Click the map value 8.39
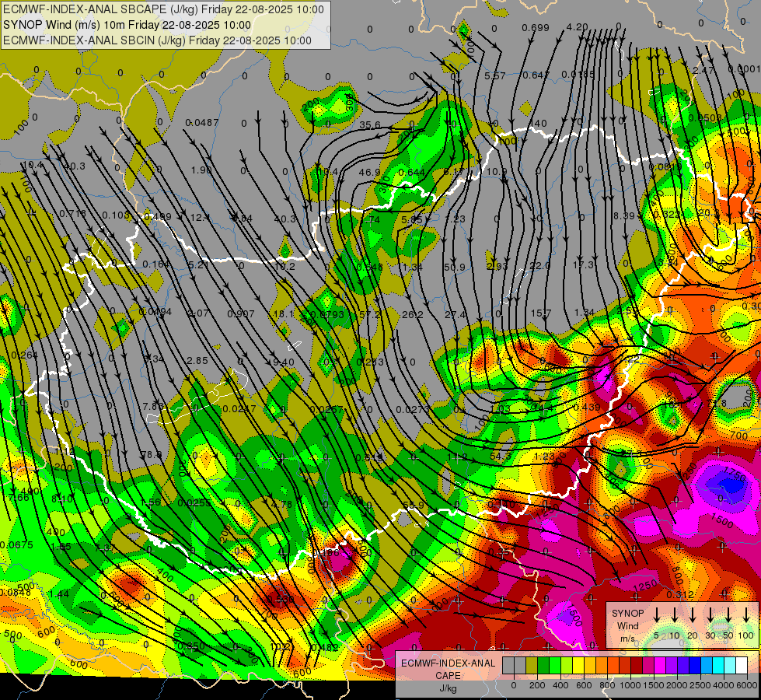Screen dimensions: 761x700 click(x=624, y=215)
